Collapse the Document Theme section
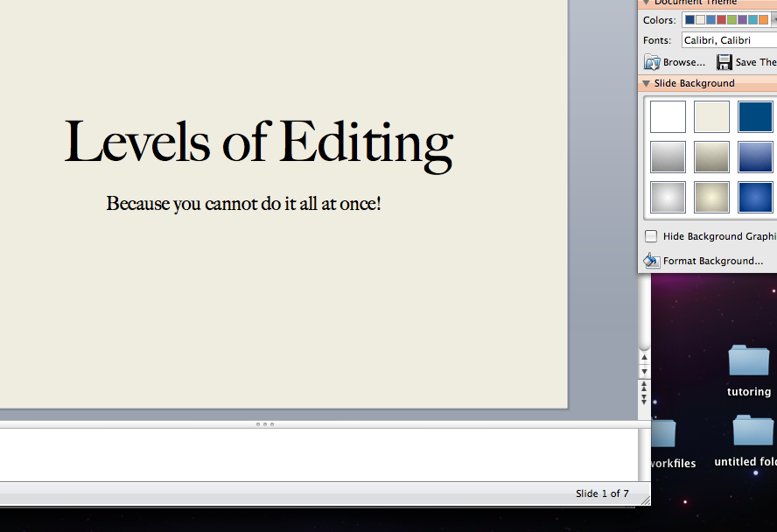 pos(645,3)
